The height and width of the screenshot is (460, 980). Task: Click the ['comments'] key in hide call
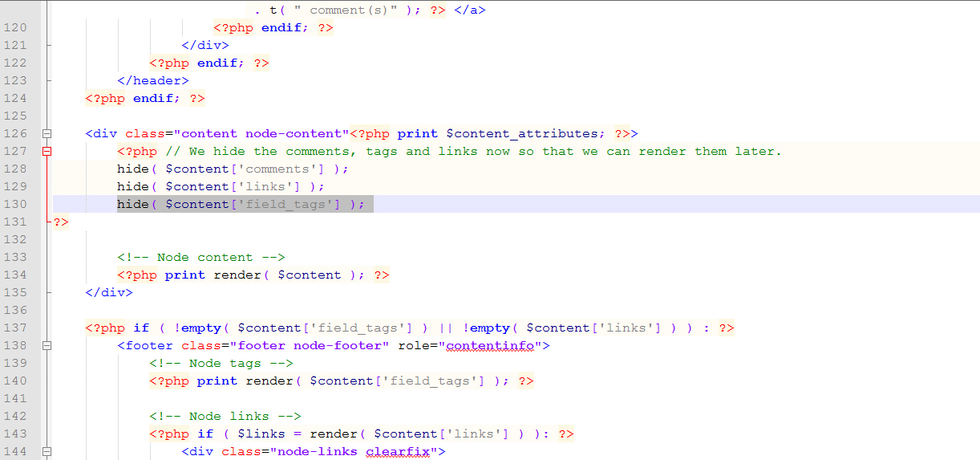tap(277, 169)
